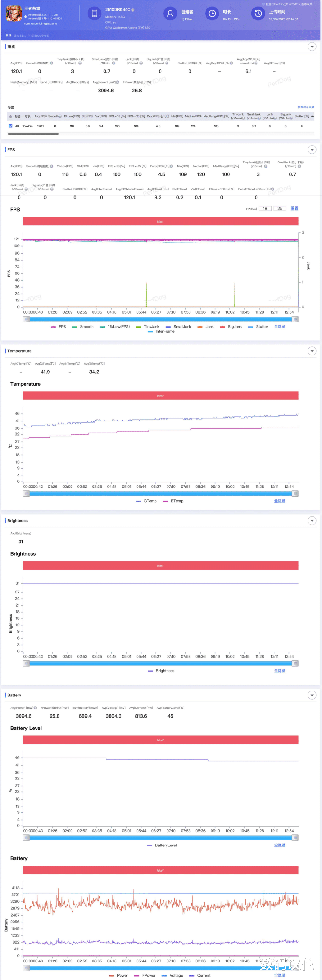Toggle Smooth series in FPS chart legend
The height and width of the screenshot is (980, 322).
tap(83, 327)
